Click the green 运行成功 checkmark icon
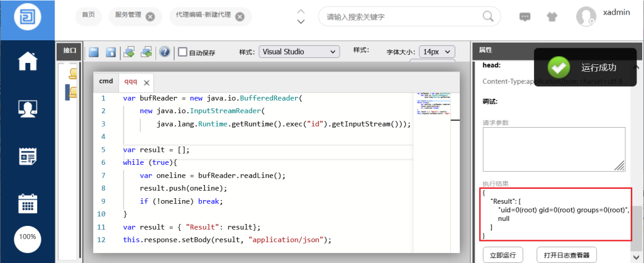This screenshot has width=644, height=263. (558, 67)
